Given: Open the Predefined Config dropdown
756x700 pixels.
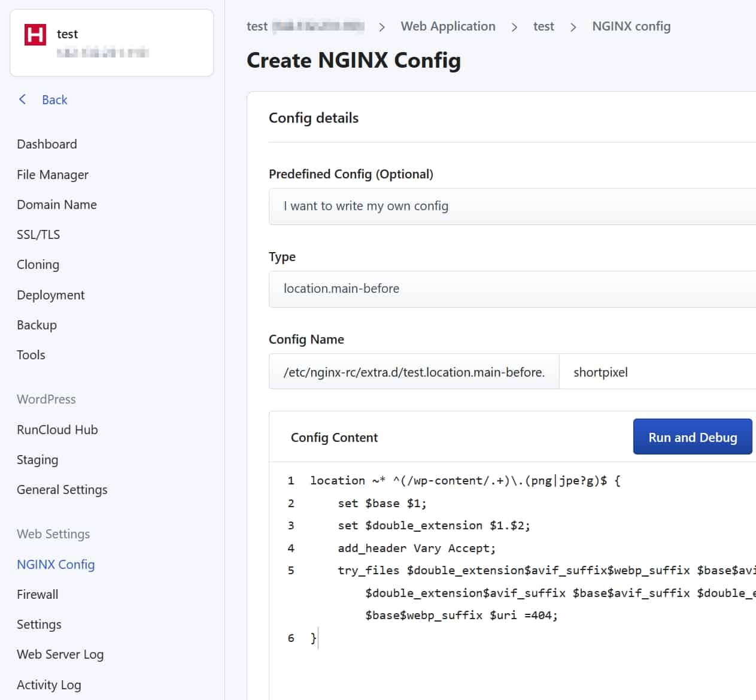Looking at the screenshot, I should pos(512,206).
